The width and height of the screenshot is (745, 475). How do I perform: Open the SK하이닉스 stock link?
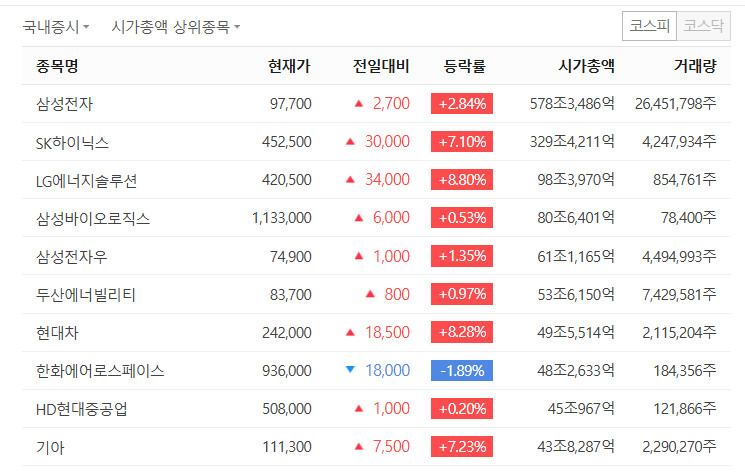[72, 142]
